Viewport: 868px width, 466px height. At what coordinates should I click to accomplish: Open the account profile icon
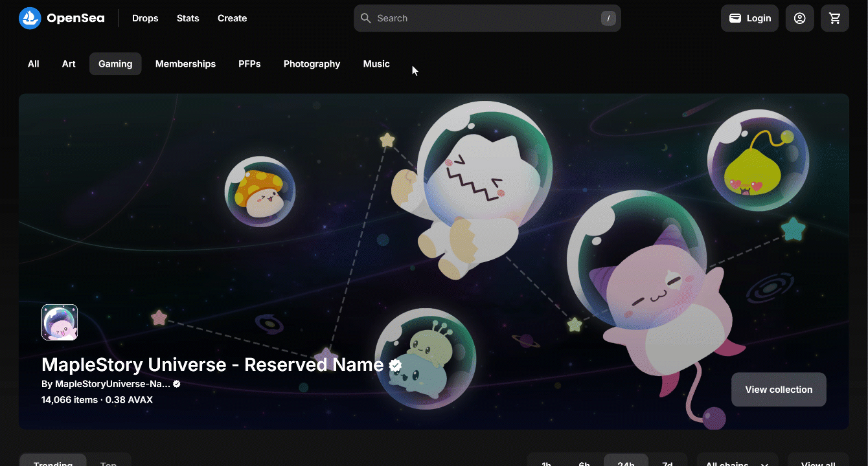799,18
